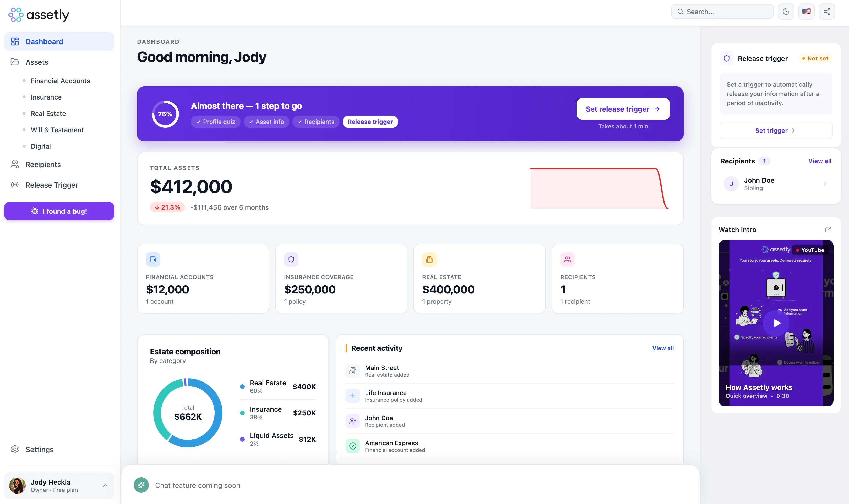Open the $12,000 Financial Accounts card
The width and height of the screenshot is (849, 504).
[203, 279]
